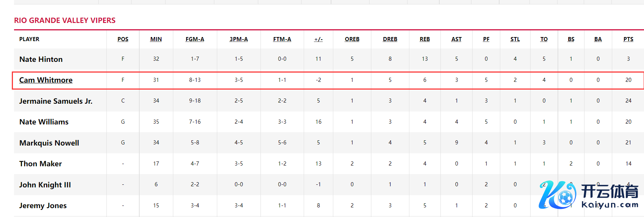Screen dimensions: 644x217
Task: Click the STL column header
Action: point(515,39)
